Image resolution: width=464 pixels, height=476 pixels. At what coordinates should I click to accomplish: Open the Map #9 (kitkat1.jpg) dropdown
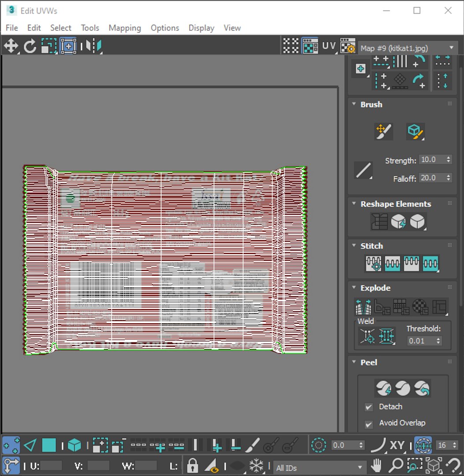[408, 48]
